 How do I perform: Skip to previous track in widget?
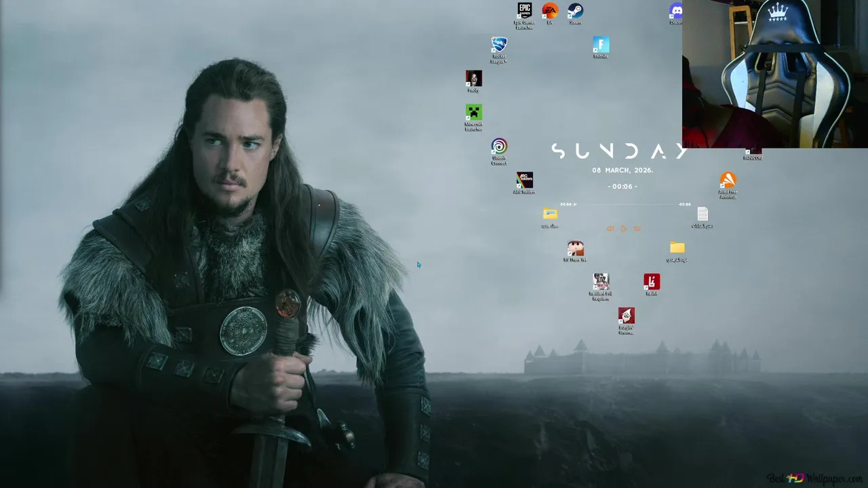click(x=610, y=228)
